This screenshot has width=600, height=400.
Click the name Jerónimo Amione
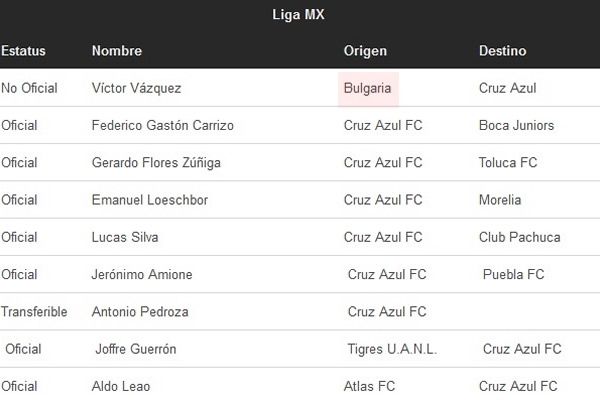click(142, 274)
